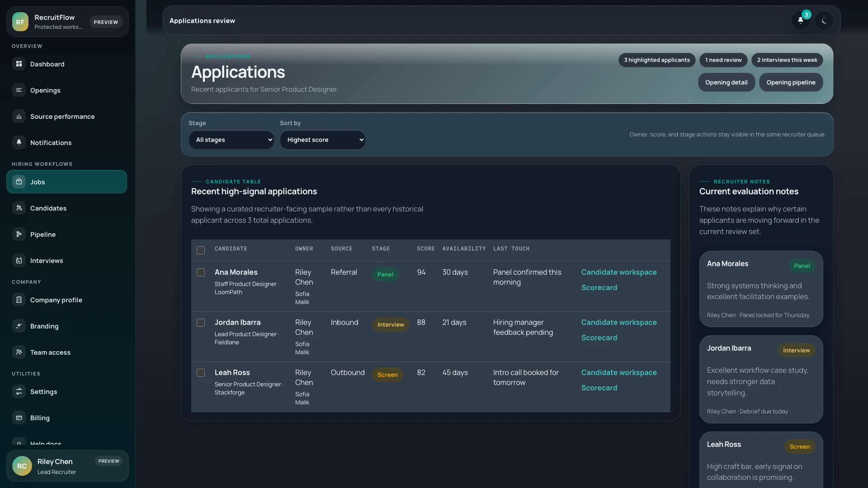Open Scorecard for Leah Ross
The height and width of the screenshot is (488, 868).
click(599, 388)
